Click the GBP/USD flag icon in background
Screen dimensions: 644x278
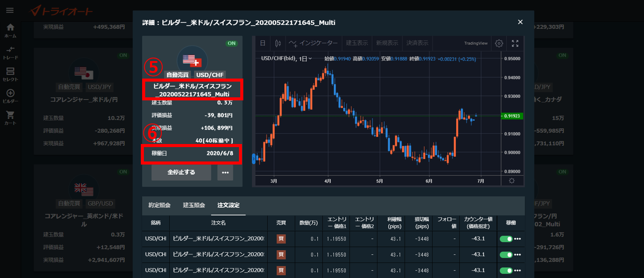point(84,189)
